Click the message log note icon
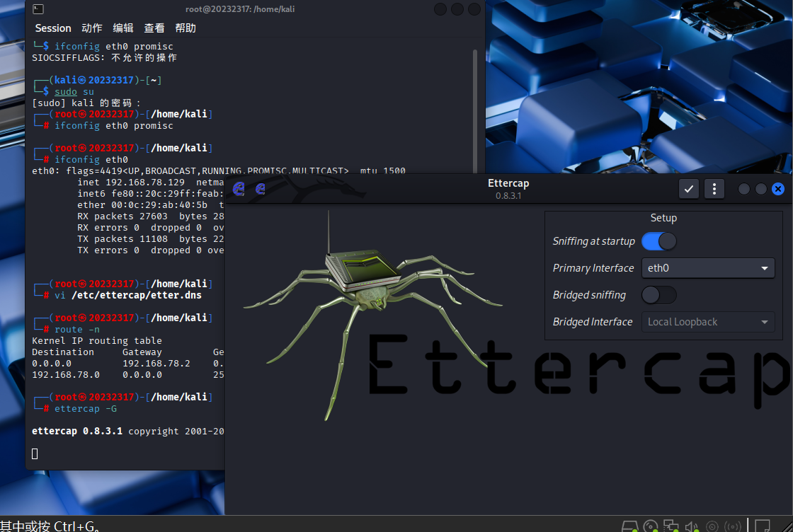The width and height of the screenshot is (793, 532). pos(762,526)
